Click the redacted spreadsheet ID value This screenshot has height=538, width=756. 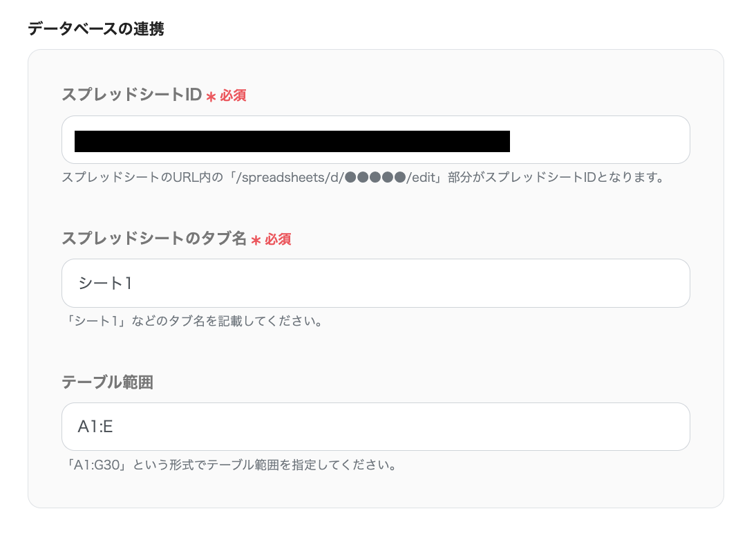(x=290, y=140)
